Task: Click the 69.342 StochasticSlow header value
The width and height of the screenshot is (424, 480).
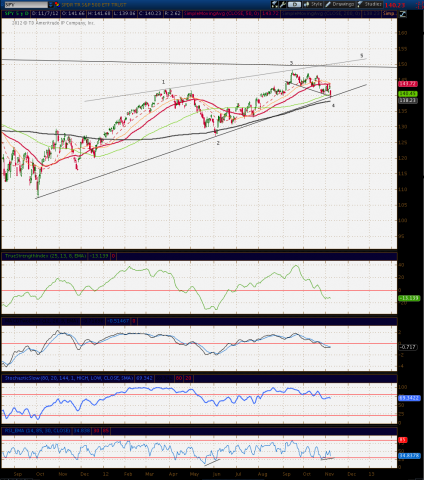Action: 144,378
